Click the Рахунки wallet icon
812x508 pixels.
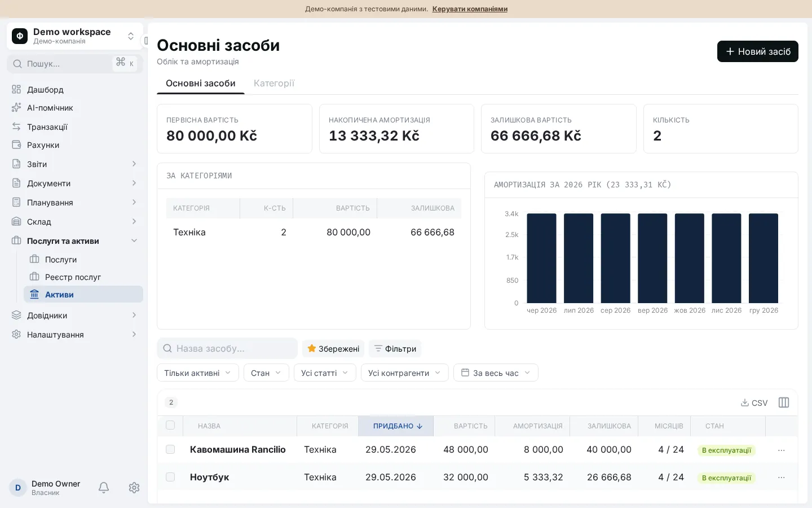[16, 145]
